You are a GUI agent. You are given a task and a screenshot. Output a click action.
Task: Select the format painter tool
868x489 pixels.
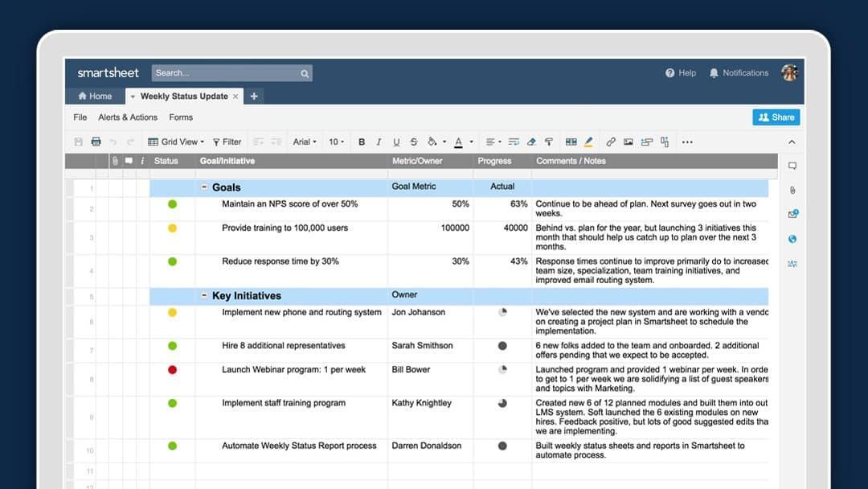click(x=549, y=142)
